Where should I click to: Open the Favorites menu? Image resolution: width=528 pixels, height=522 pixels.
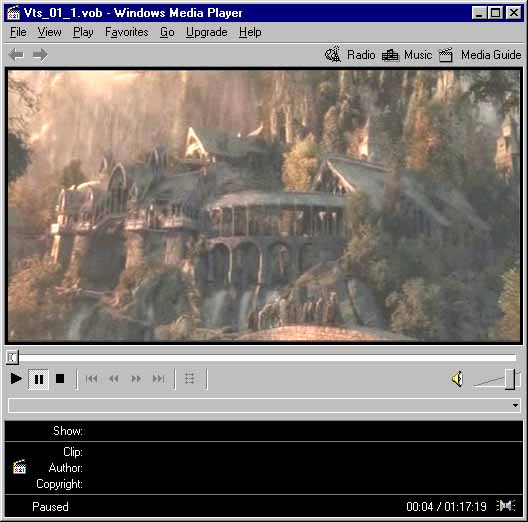tap(127, 32)
